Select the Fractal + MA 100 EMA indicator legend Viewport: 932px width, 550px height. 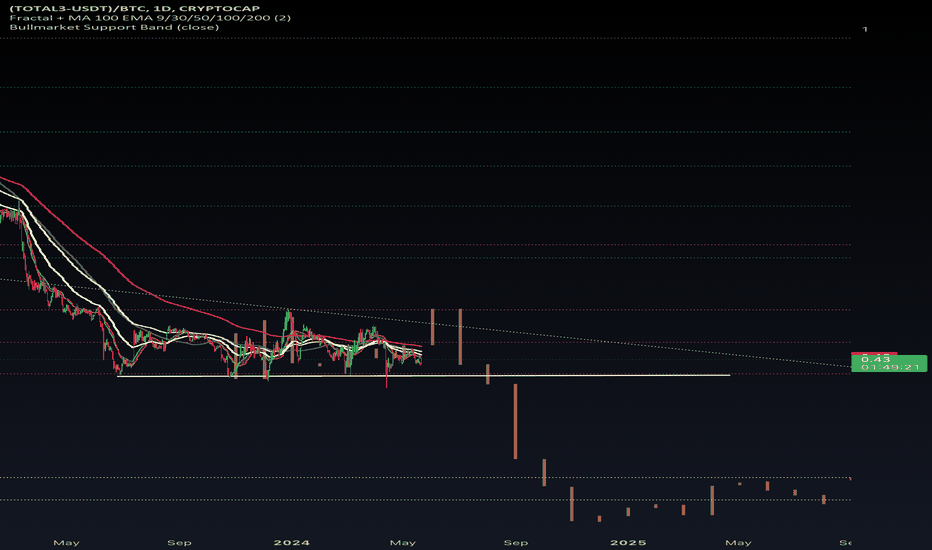[x=150, y=18]
